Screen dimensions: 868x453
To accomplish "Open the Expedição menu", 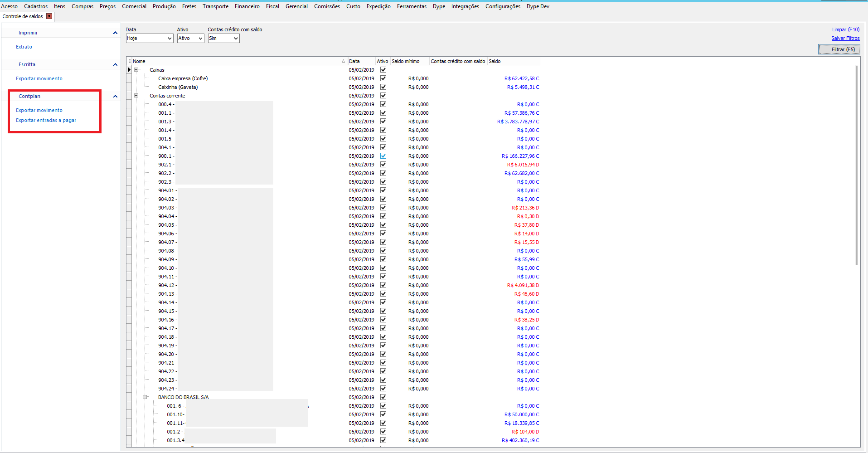I will [378, 6].
